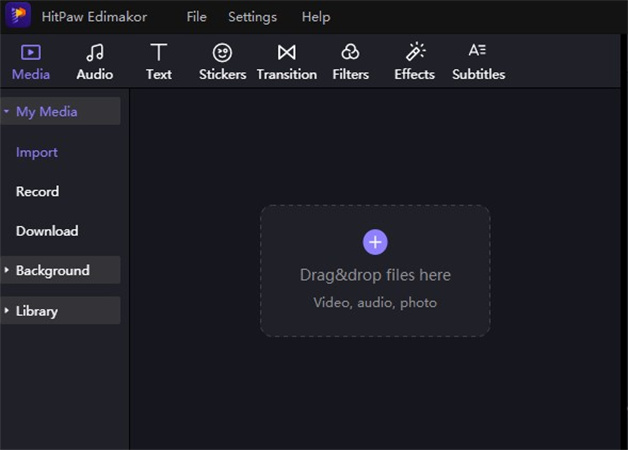The image size is (628, 450).
Task: Select Download under My Media
Action: [47, 231]
